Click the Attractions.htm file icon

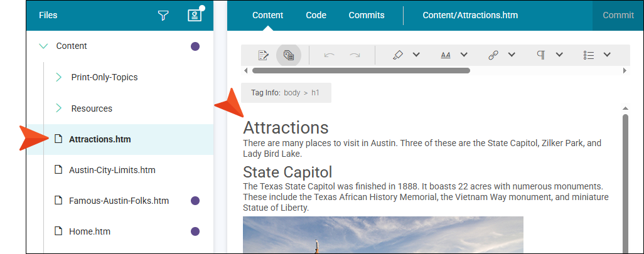point(59,139)
